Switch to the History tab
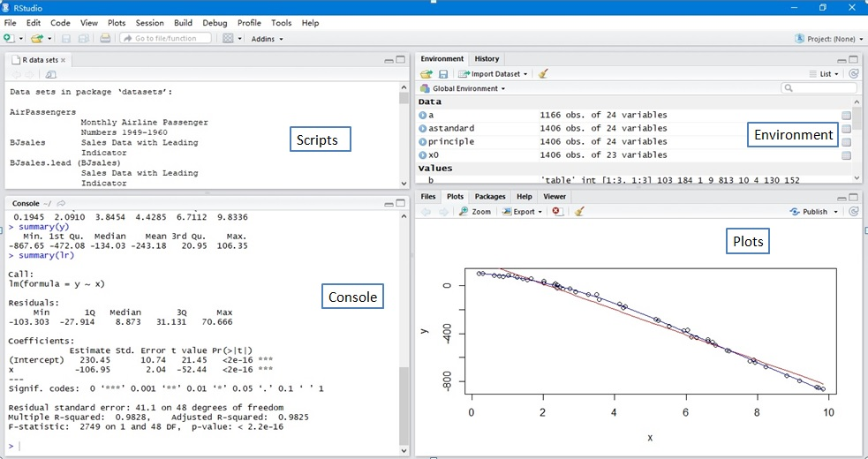The image size is (868, 459). [x=487, y=58]
